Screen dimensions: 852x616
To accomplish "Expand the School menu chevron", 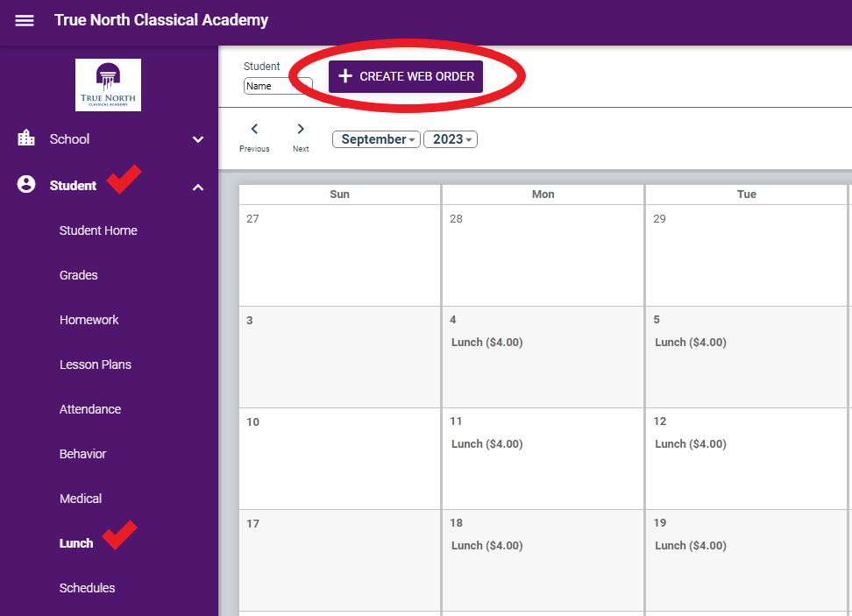I will (x=198, y=139).
